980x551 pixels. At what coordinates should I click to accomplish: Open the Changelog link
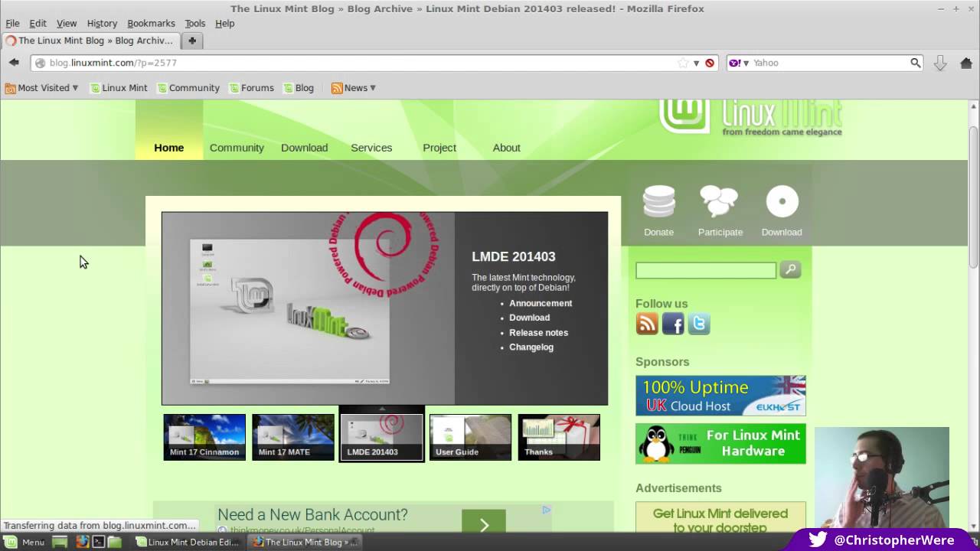click(531, 347)
